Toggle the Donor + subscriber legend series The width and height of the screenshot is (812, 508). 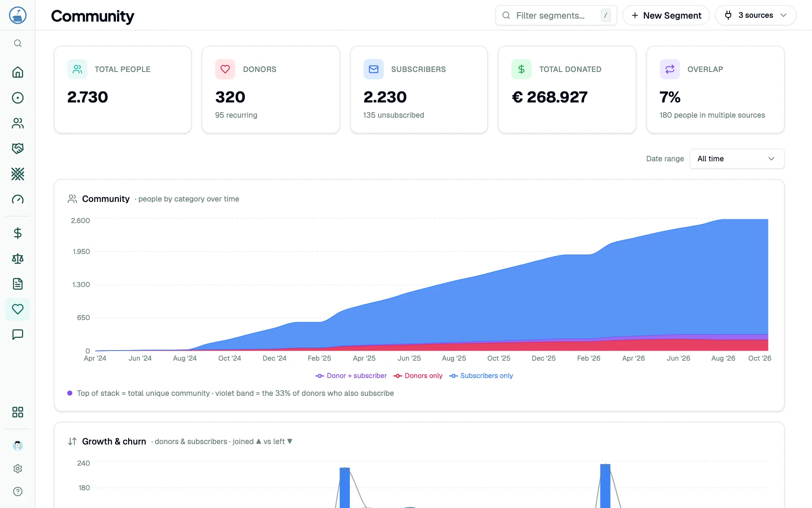point(351,376)
